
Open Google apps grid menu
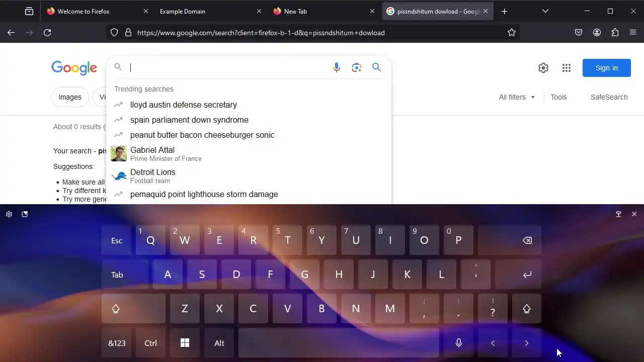coord(567,68)
